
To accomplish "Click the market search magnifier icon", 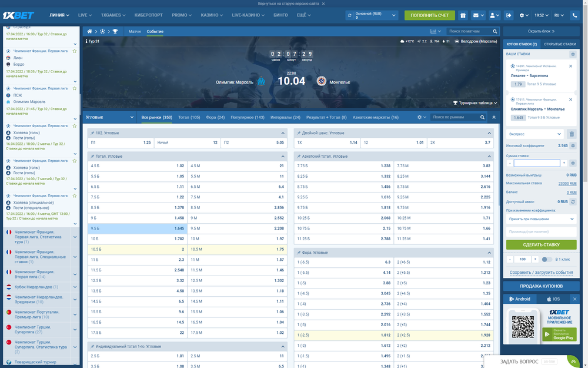I will coord(483,117).
